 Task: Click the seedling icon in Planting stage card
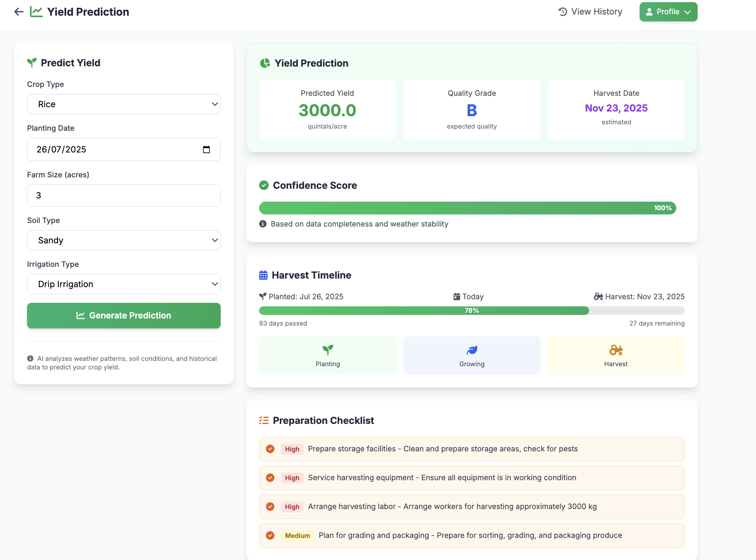pyautogui.click(x=327, y=350)
